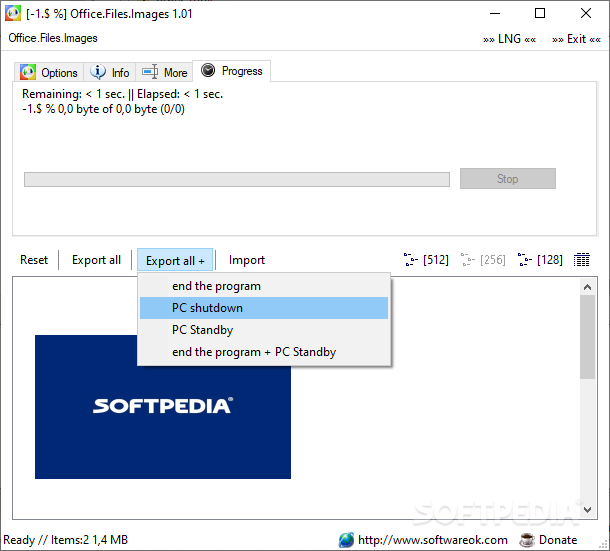The image size is (610, 551).
Task: Select 'PC shutdown' from the menu
Action: click(264, 308)
